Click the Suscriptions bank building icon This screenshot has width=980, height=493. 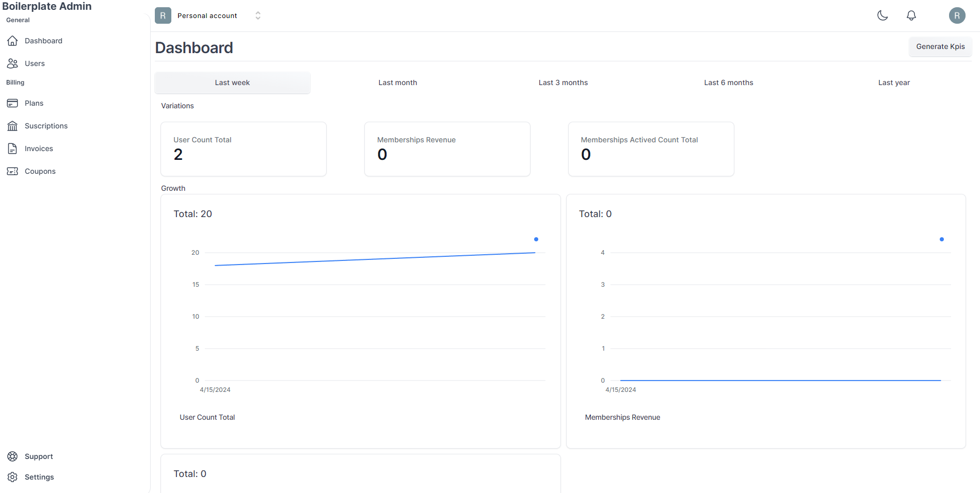[x=12, y=126]
